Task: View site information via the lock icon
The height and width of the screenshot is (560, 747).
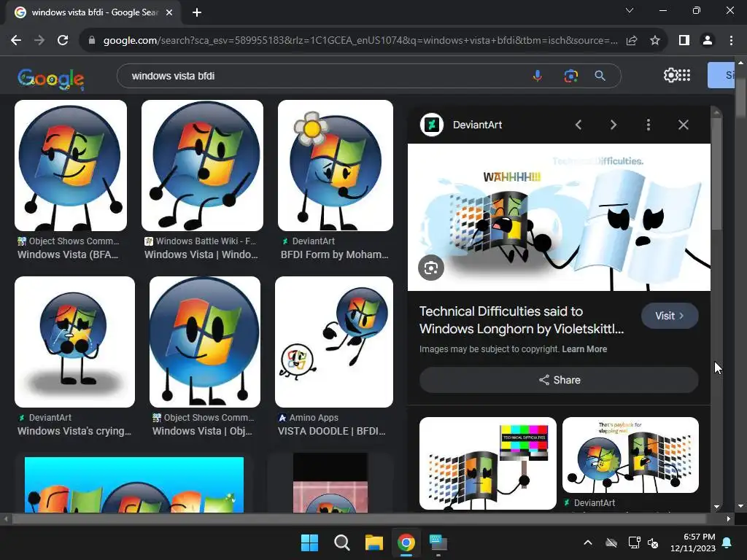Action: [92, 41]
